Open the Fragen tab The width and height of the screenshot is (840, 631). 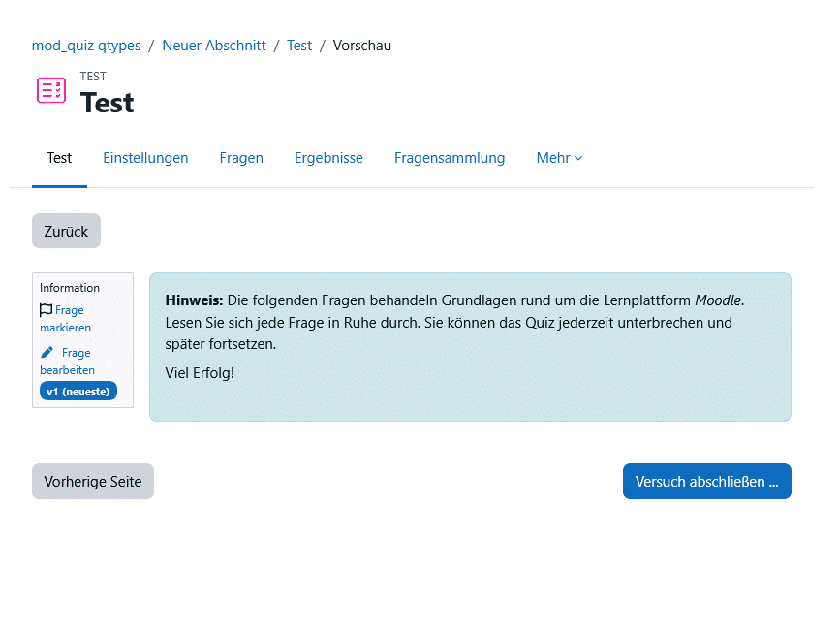[241, 158]
